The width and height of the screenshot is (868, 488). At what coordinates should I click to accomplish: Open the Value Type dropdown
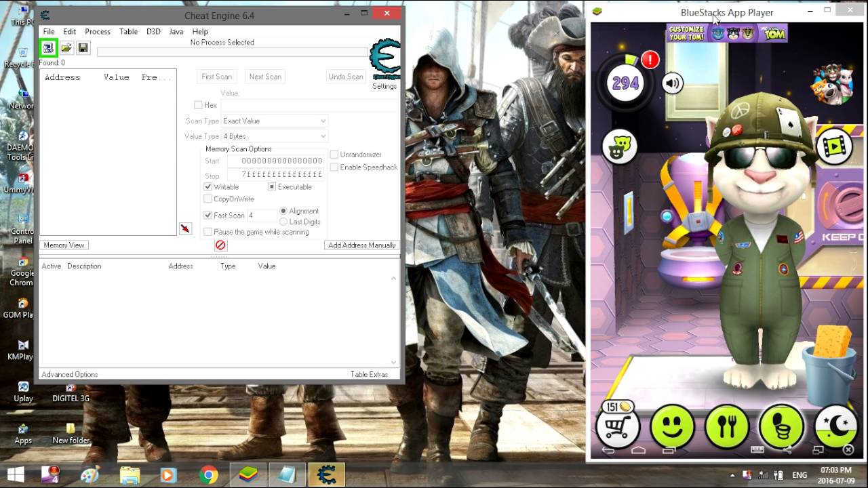click(x=275, y=136)
